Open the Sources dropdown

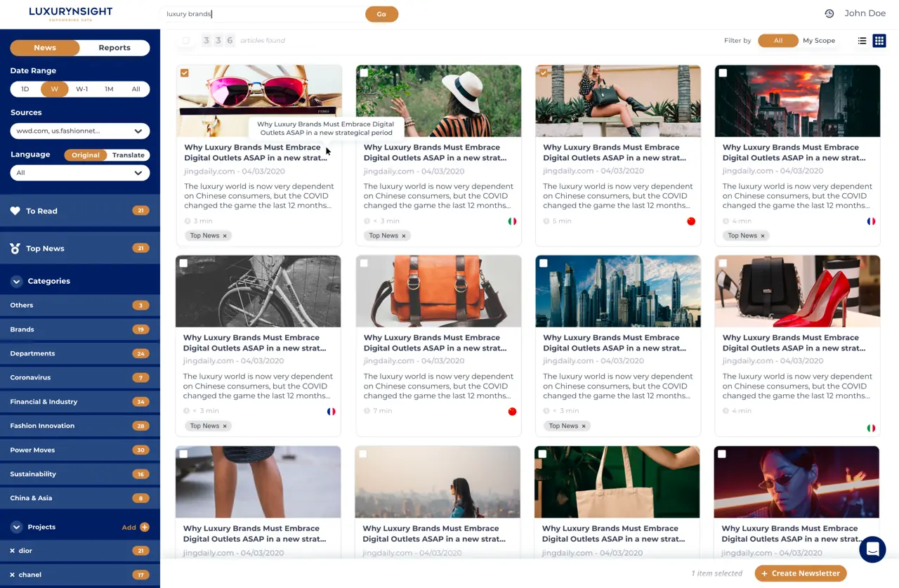point(79,131)
